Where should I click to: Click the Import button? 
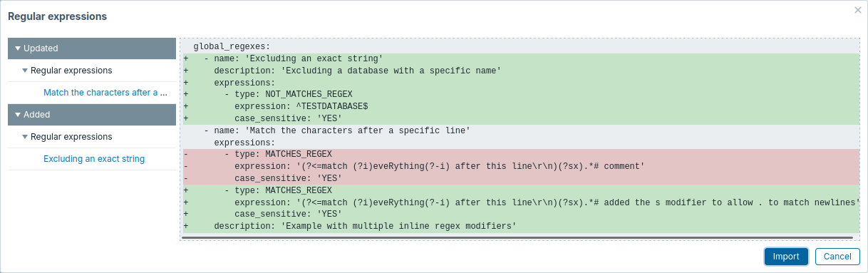coord(786,257)
